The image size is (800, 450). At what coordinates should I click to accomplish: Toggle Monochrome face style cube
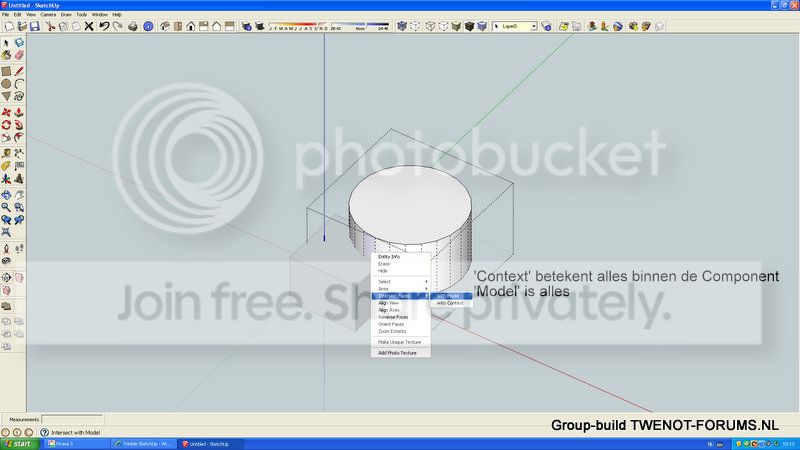[482, 26]
